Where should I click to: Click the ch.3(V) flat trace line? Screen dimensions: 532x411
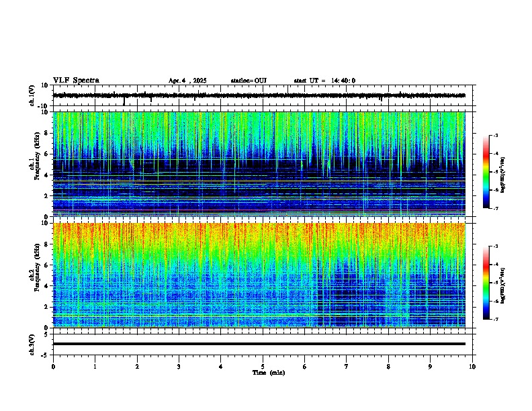(x=259, y=344)
